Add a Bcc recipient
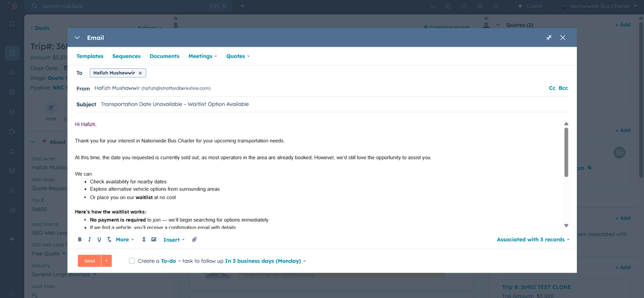Image resolution: width=644 pixels, height=298 pixels. [x=563, y=88]
